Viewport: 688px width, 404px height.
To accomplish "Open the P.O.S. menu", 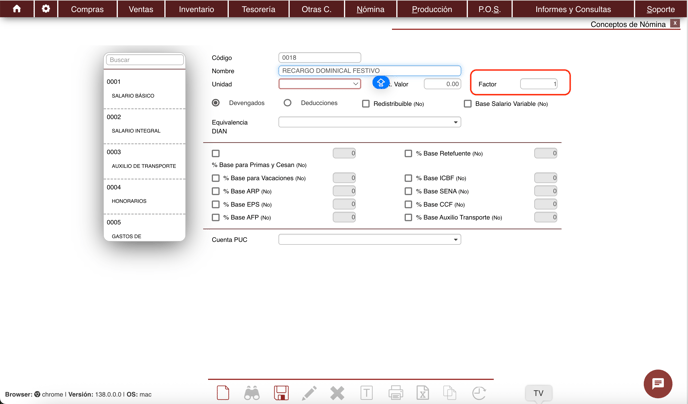I will click(489, 9).
